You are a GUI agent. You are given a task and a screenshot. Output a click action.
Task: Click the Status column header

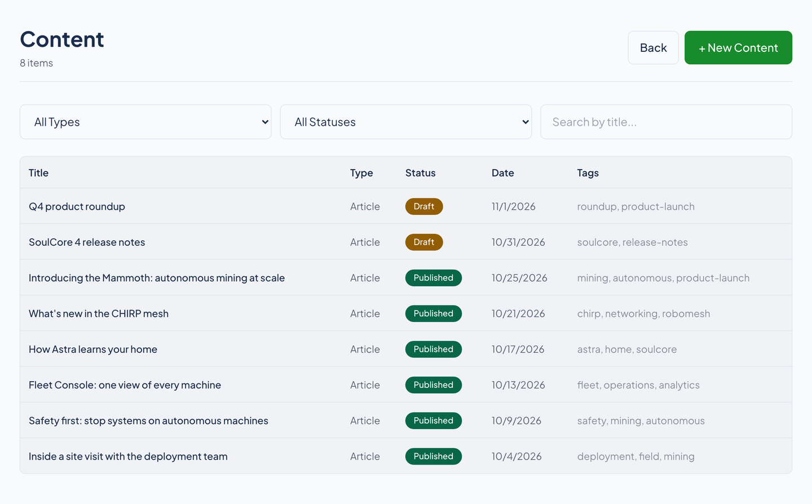point(420,173)
